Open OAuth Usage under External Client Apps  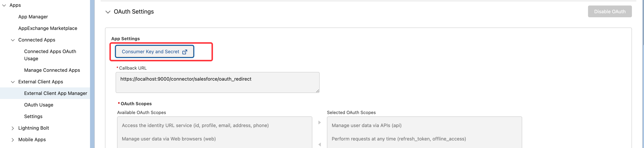click(38, 105)
